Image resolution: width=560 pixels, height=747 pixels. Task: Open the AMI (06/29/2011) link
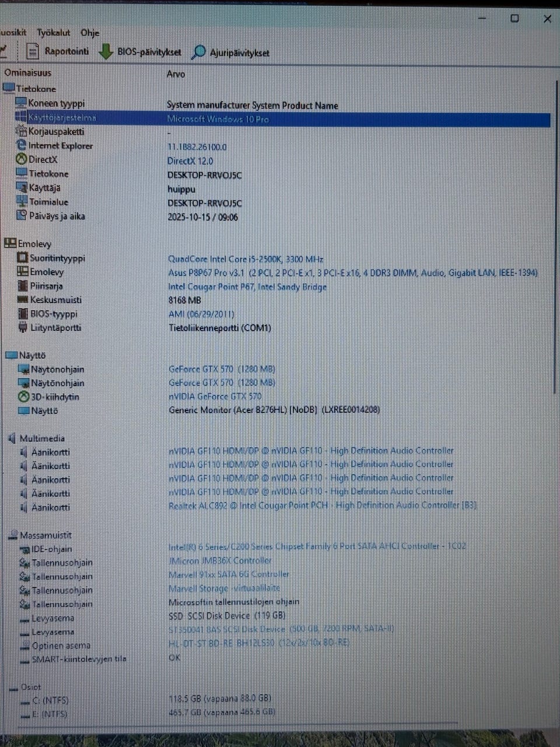coord(201,314)
